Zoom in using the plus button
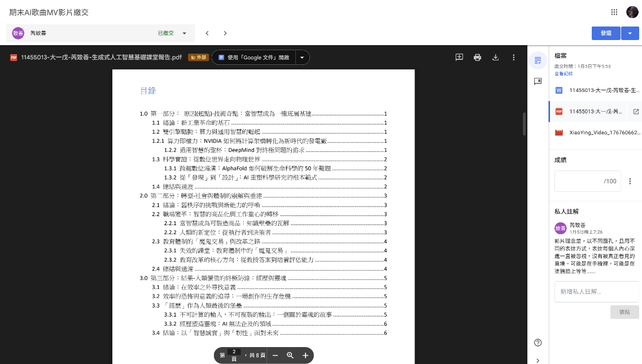The width and height of the screenshot is (642, 364). click(x=305, y=356)
